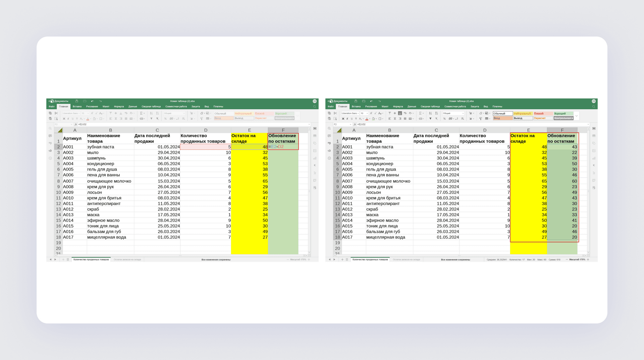The height and width of the screenshot is (360, 644).
Task: Sort ascending in right window toolbar
Action: tap(430, 113)
